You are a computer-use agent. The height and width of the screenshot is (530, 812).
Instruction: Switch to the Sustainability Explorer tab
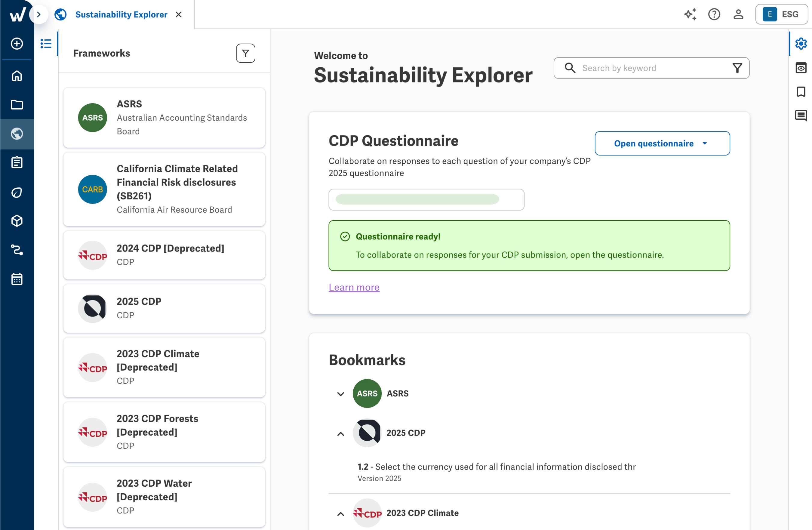(x=121, y=14)
